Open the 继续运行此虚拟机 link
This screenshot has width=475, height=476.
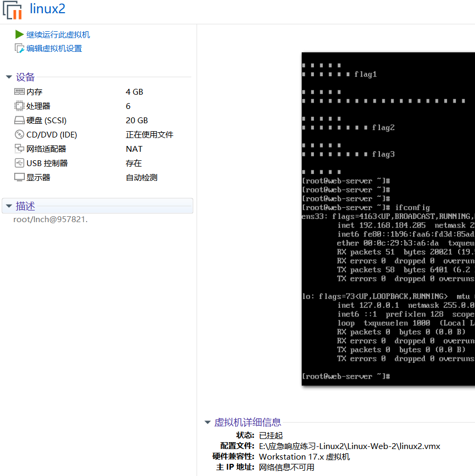(58, 34)
